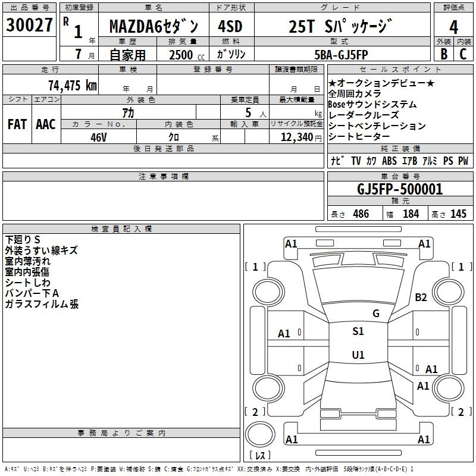
Task: Click width value 184
Action: [411, 214]
